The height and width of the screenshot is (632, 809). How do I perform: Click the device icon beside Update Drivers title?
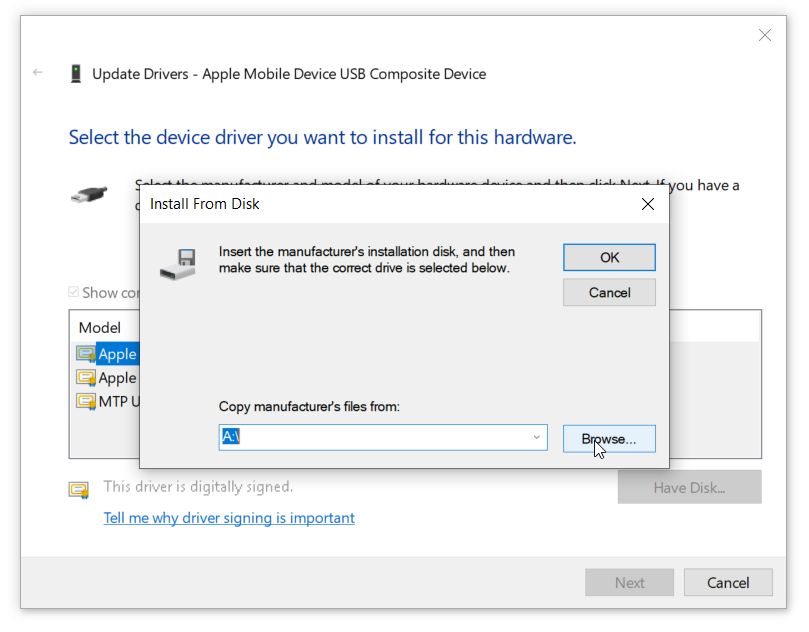pos(77,72)
